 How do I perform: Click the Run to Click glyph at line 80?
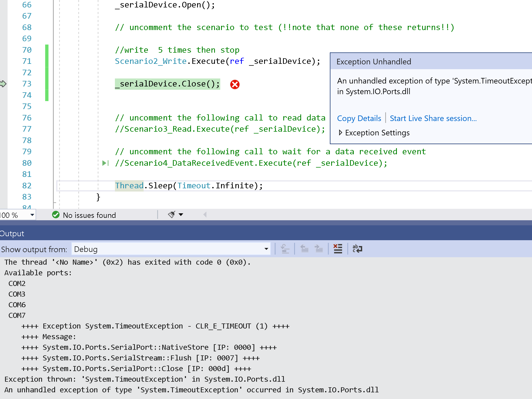pyautogui.click(x=106, y=163)
